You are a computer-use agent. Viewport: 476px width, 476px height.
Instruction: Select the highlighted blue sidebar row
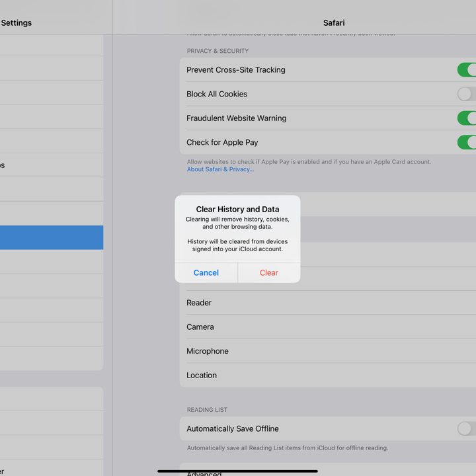[52, 237]
